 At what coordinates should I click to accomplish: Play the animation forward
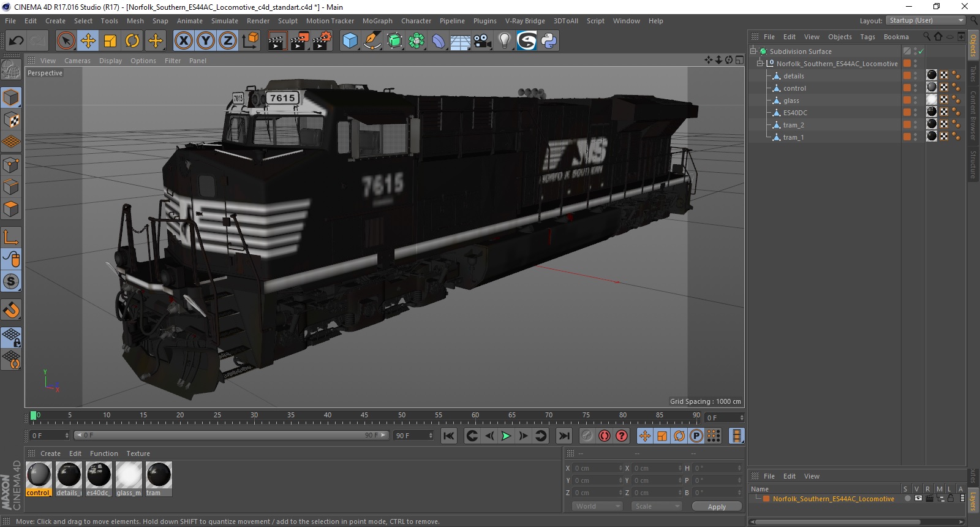[x=506, y=436]
